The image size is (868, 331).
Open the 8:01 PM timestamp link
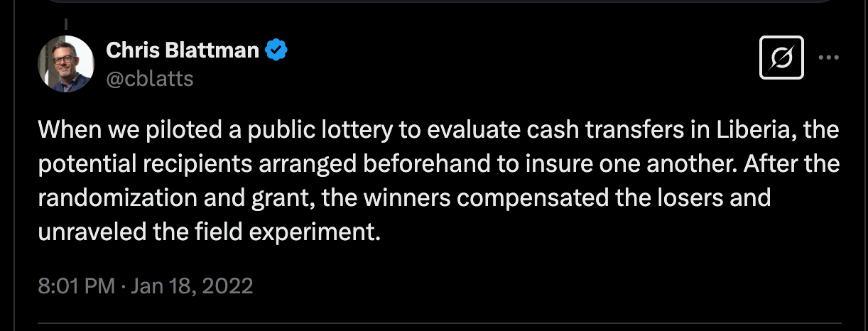tap(77, 286)
